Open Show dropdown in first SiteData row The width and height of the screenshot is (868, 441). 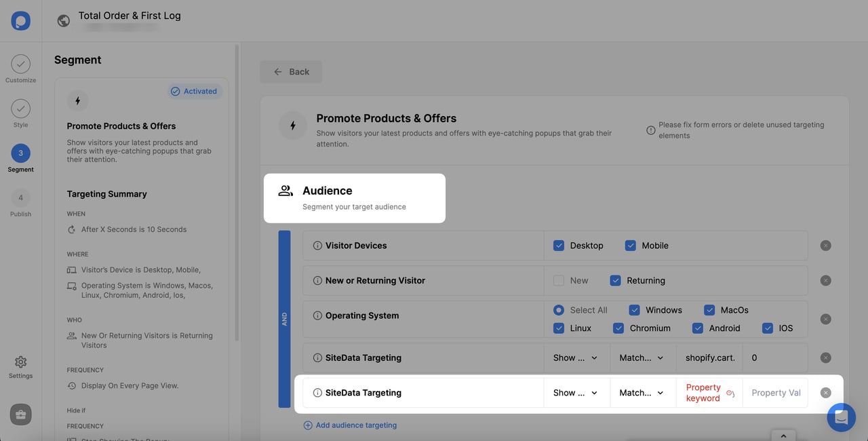(x=576, y=358)
